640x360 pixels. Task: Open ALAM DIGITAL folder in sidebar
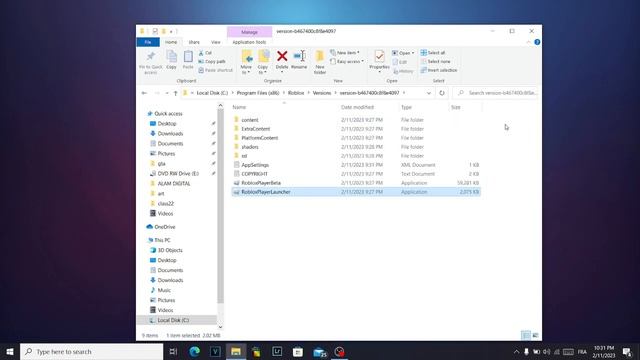173,184
